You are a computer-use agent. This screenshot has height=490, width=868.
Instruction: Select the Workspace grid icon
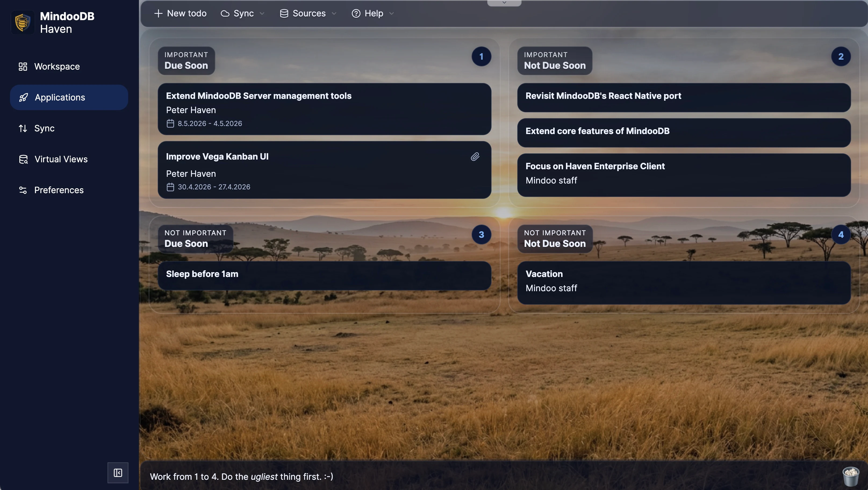(23, 66)
